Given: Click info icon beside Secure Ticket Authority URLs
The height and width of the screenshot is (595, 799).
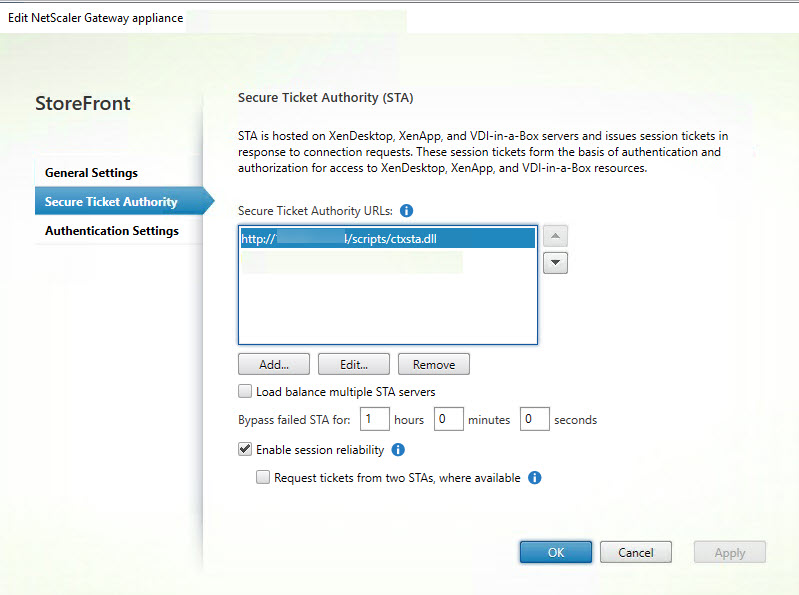Looking at the screenshot, I should click(x=407, y=211).
